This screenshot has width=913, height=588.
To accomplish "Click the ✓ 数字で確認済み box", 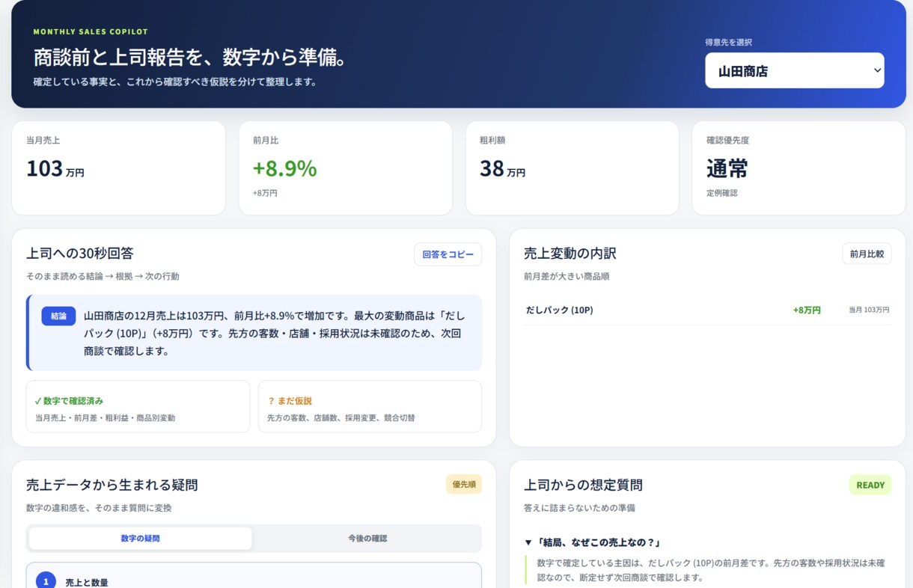I will pos(138,406).
